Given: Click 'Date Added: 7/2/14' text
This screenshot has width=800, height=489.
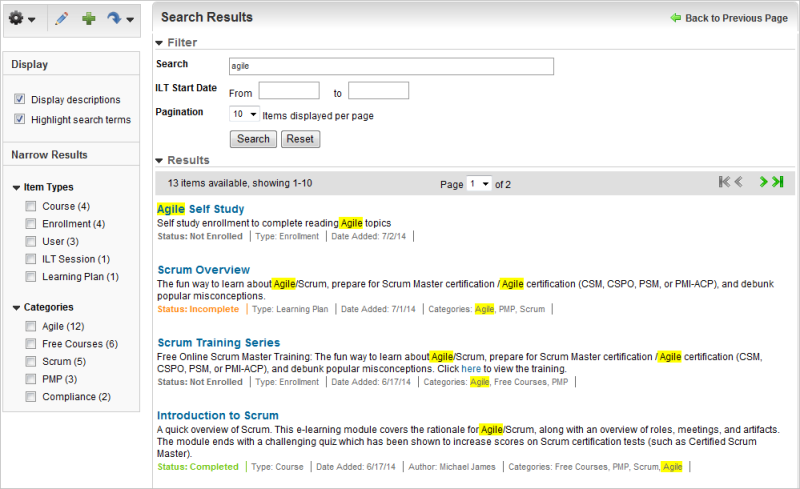Looking at the screenshot, I should (x=368, y=236).
